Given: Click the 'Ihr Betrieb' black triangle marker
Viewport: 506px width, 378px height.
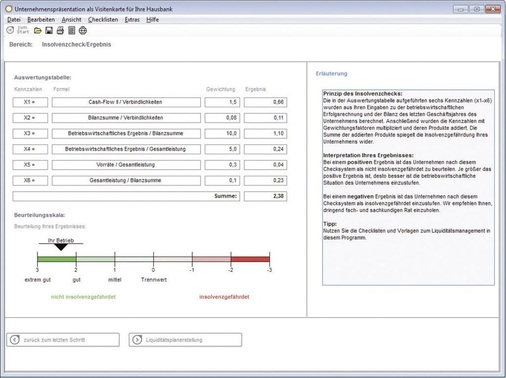Looking at the screenshot, I should (x=61, y=247).
